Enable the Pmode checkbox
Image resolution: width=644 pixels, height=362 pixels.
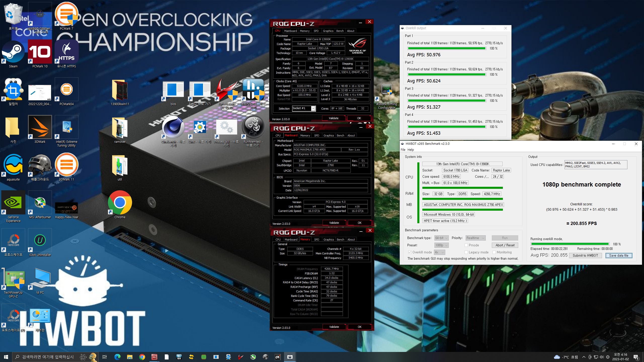tap(466, 245)
